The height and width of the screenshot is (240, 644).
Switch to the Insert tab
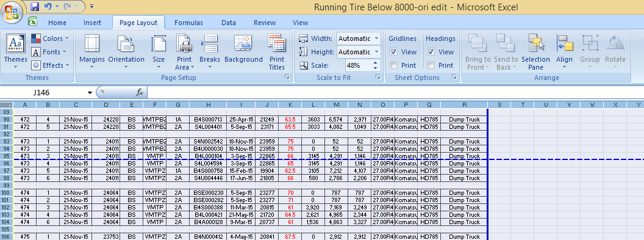(x=93, y=23)
